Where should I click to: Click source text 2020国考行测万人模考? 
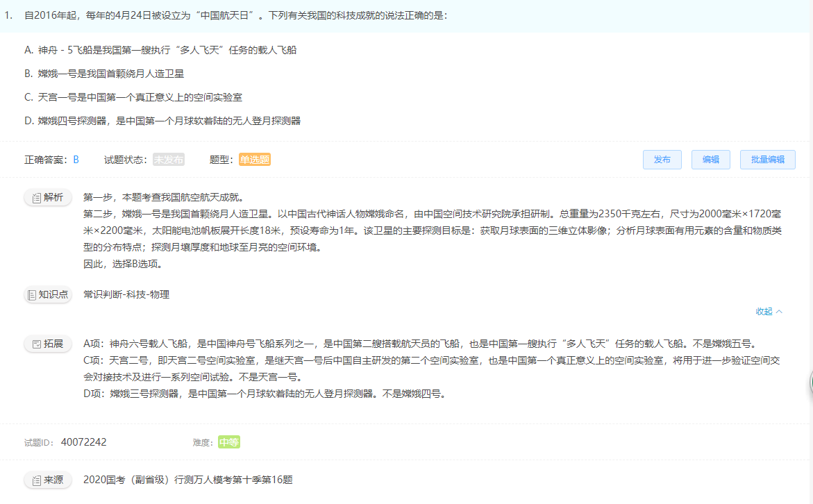tap(187, 480)
